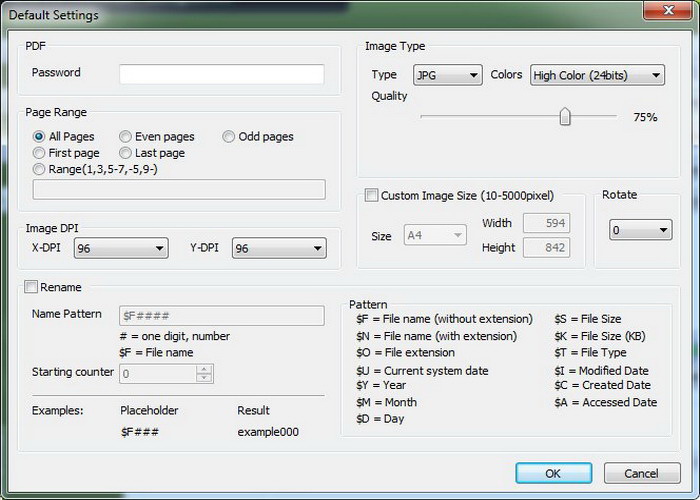Image resolution: width=700 pixels, height=500 pixels.
Task: Click the Height value field
Action: coord(546,247)
